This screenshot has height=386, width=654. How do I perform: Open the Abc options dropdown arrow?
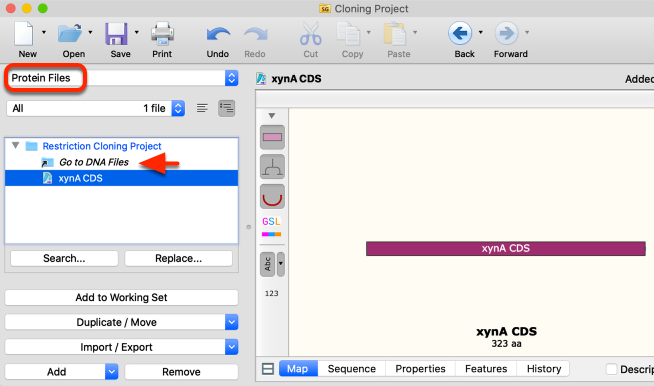click(281, 264)
